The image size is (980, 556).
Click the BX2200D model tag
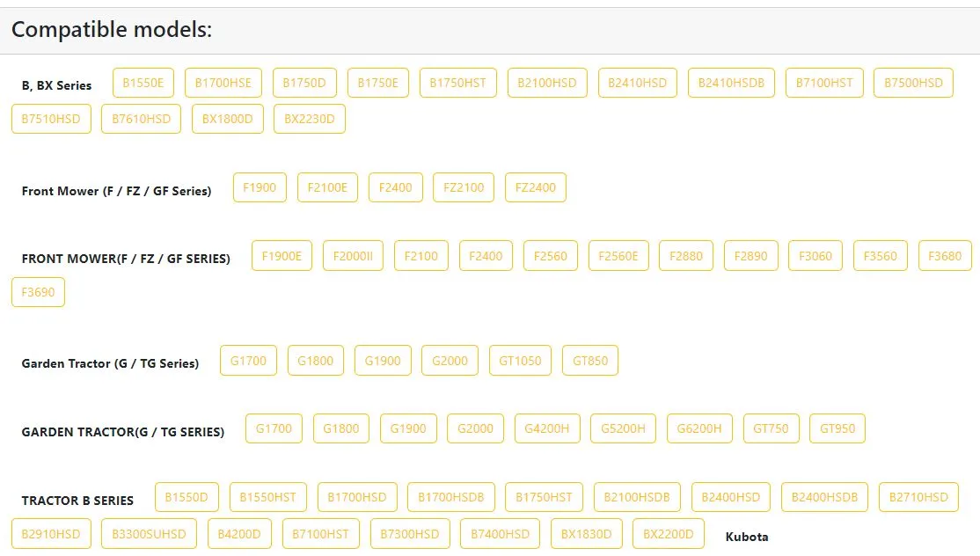point(669,534)
